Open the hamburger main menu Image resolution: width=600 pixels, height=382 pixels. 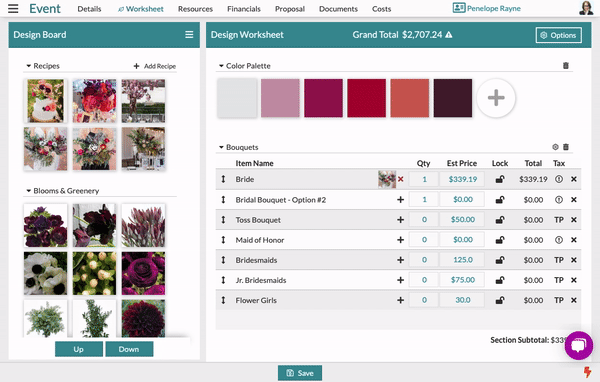click(13, 8)
